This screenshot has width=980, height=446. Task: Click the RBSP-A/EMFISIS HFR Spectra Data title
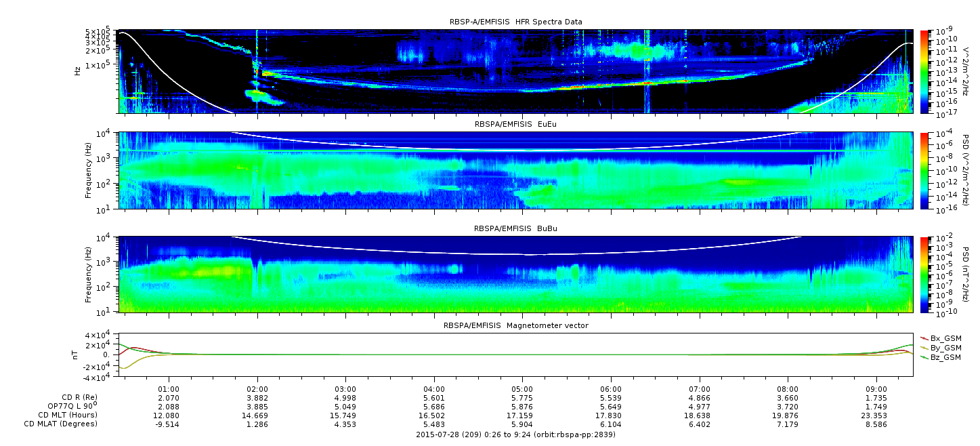coord(515,22)
